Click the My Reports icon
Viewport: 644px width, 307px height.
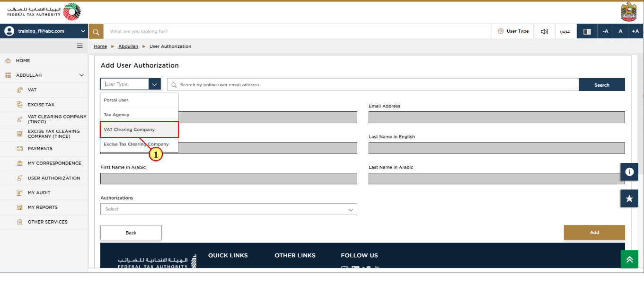(20, 208)
